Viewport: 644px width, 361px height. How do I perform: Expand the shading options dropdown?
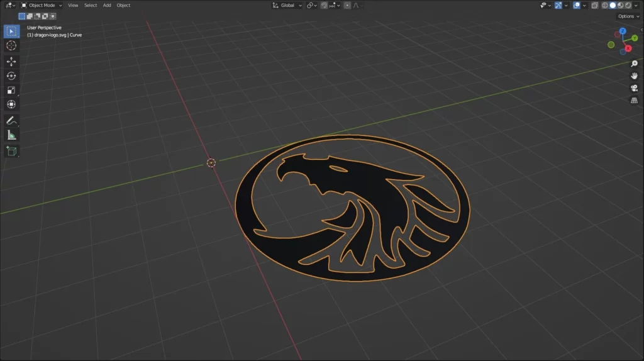pos(636,5)
